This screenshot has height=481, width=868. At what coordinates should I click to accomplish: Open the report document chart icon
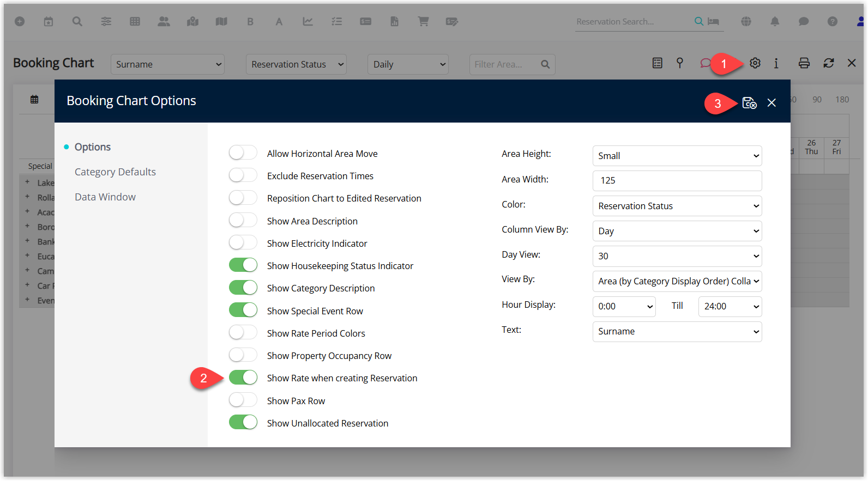(394, 21)
